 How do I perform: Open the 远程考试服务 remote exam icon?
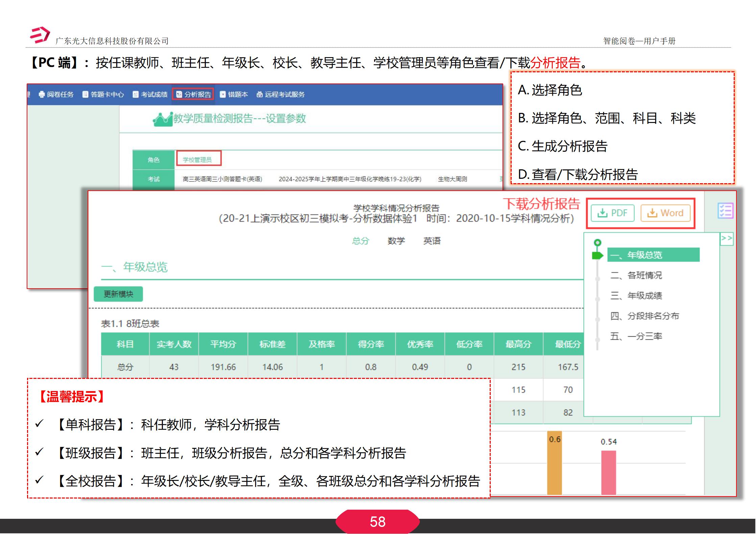click(260, 95)
